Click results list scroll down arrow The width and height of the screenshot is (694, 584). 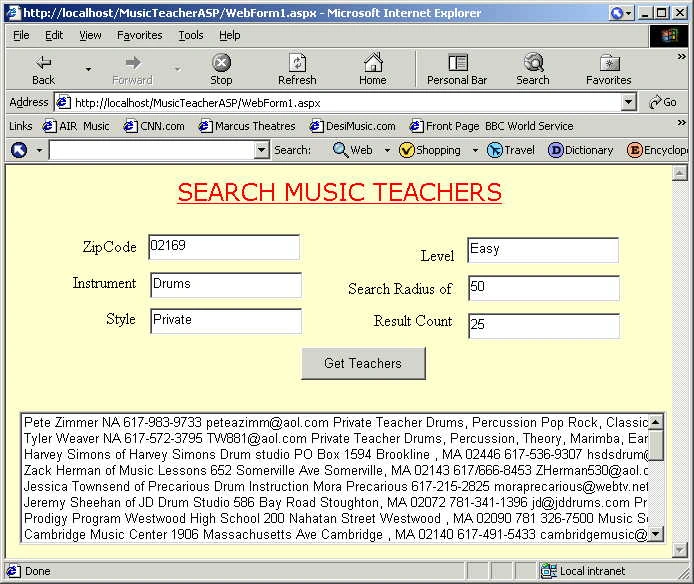pos(655,534)
